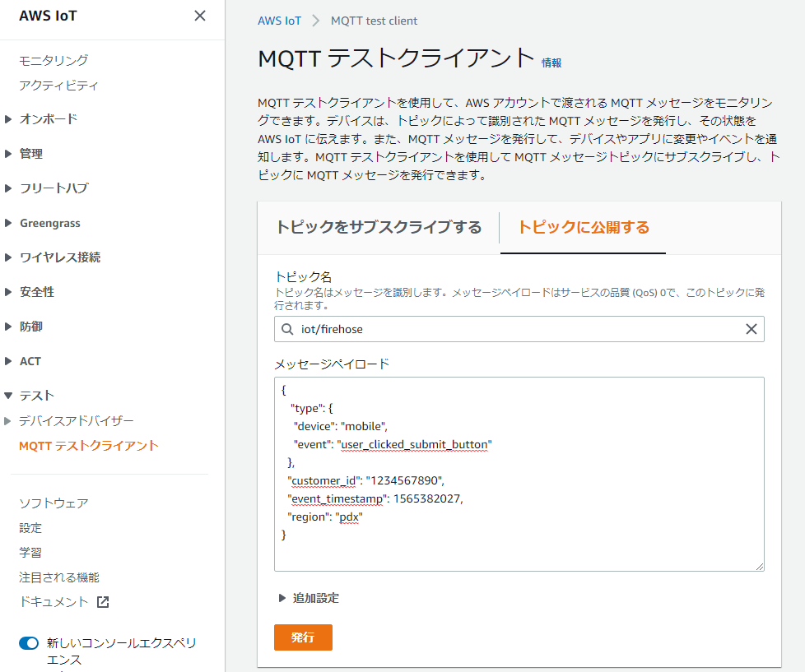Click the 発行 button to publish
This screenshot has height=672, width=805.
click(x=303, y=637)
